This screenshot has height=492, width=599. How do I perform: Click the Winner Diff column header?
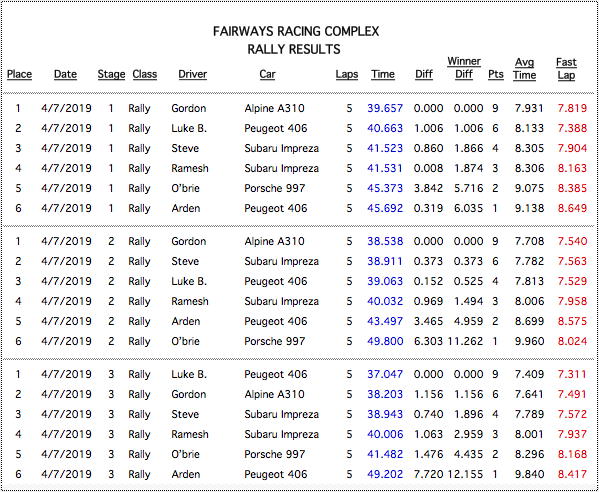pos(464,68)
